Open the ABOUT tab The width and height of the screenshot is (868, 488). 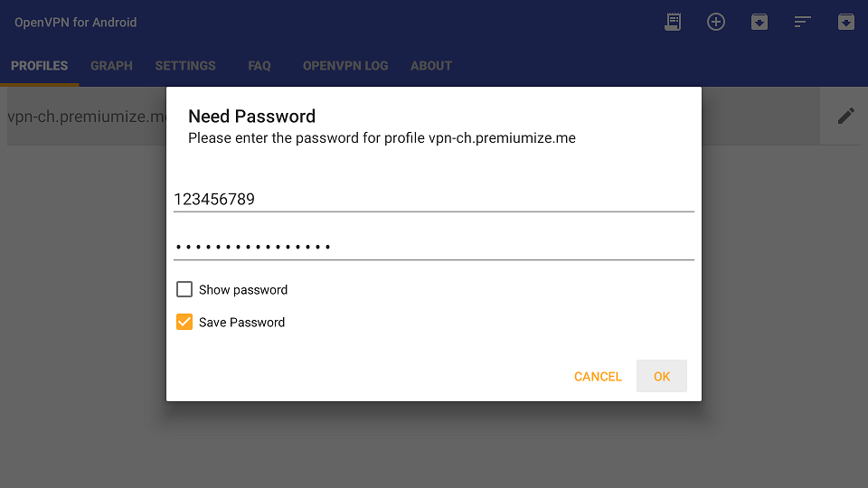431,66
